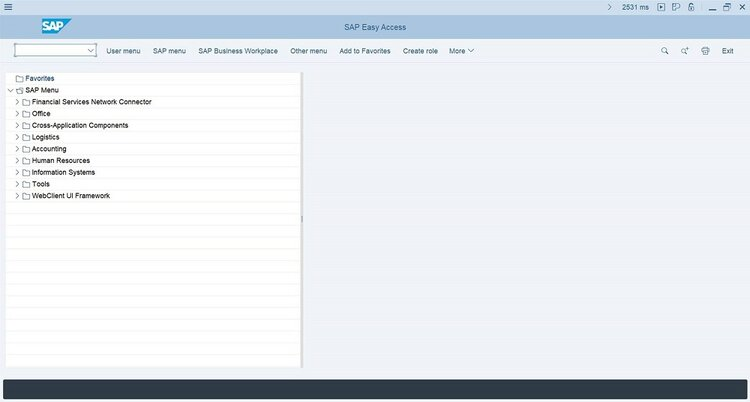Expand Financial Services Network Connector
Image resolution: width=750 pixels, height=402 pixels.
coord(17,102)
